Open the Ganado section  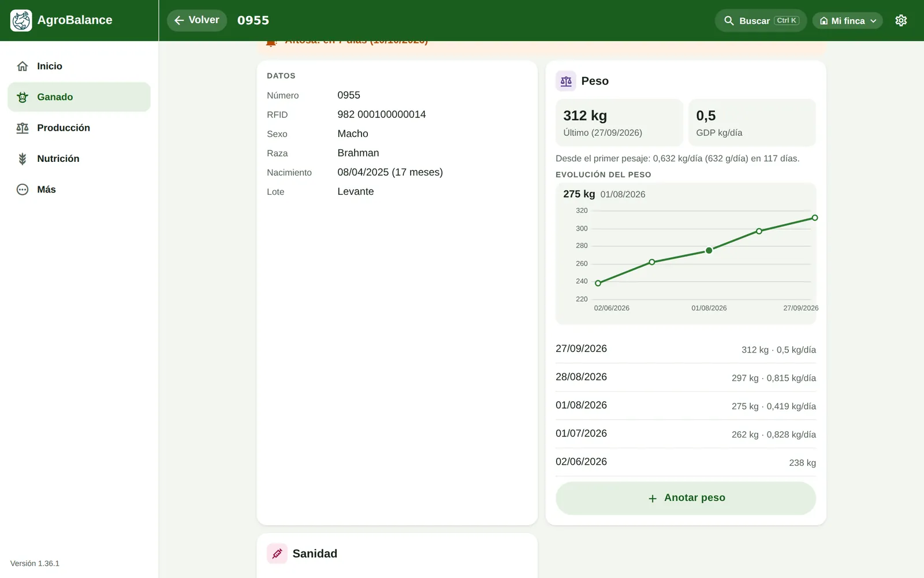point(79,97)
